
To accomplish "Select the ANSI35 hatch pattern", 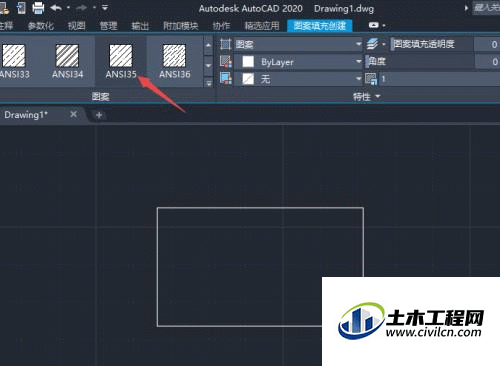I will tap(121, 61).
